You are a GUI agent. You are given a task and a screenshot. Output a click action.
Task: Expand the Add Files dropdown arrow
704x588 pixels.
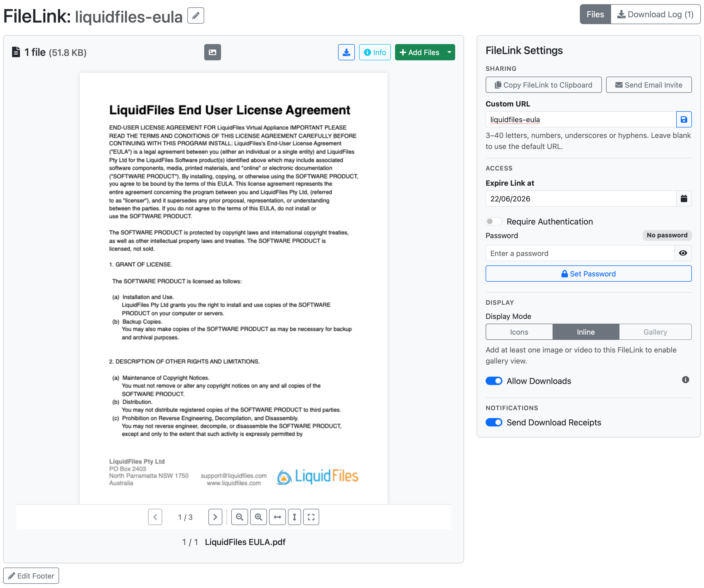click(x=449, y=52)
